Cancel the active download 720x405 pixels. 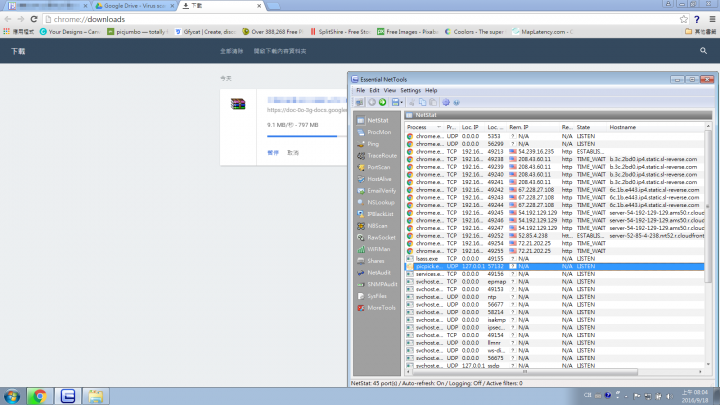(x=293, y=152)
